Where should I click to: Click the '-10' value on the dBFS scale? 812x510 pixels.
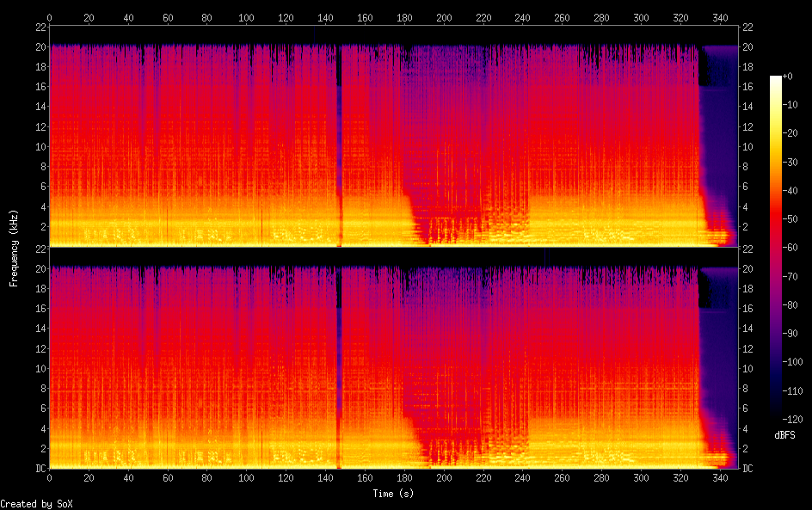(x=790, y=105)
